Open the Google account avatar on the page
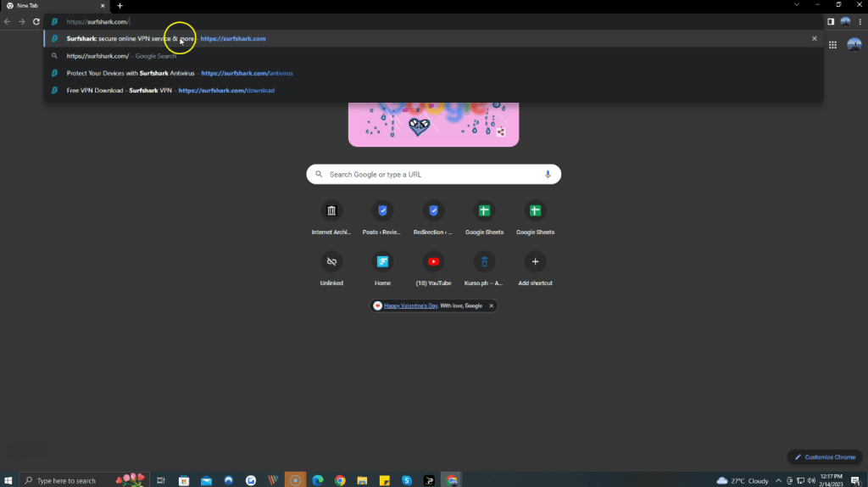This screenshot has width=868, height=487. pyautogui.click(x=854, y=45)
